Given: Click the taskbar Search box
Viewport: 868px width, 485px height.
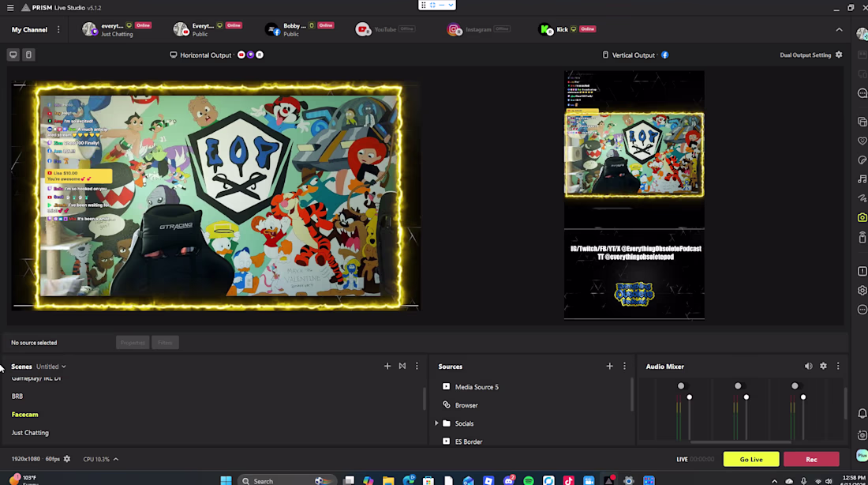Looking at the screenshot, I should click(286, 480).
